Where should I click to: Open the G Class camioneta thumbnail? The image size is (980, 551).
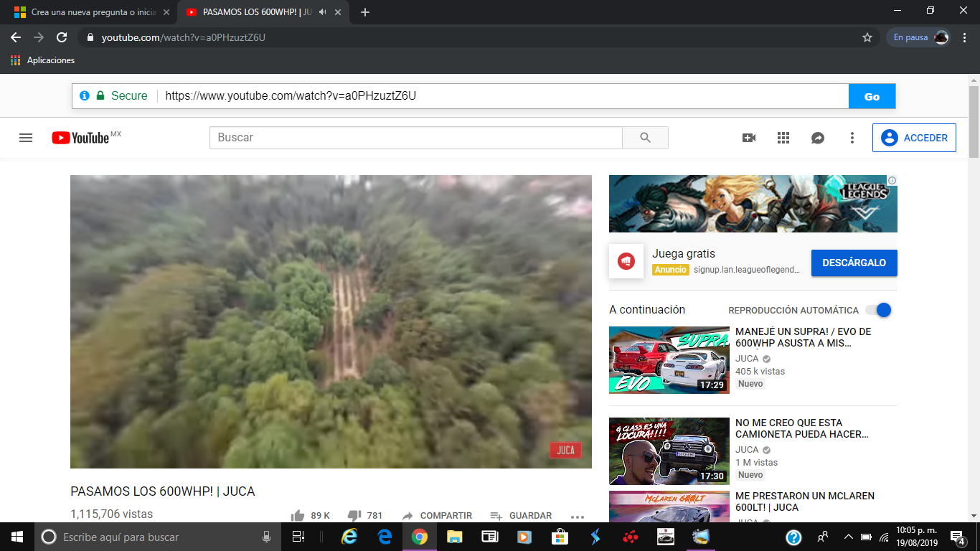click(x=669, y=451)
